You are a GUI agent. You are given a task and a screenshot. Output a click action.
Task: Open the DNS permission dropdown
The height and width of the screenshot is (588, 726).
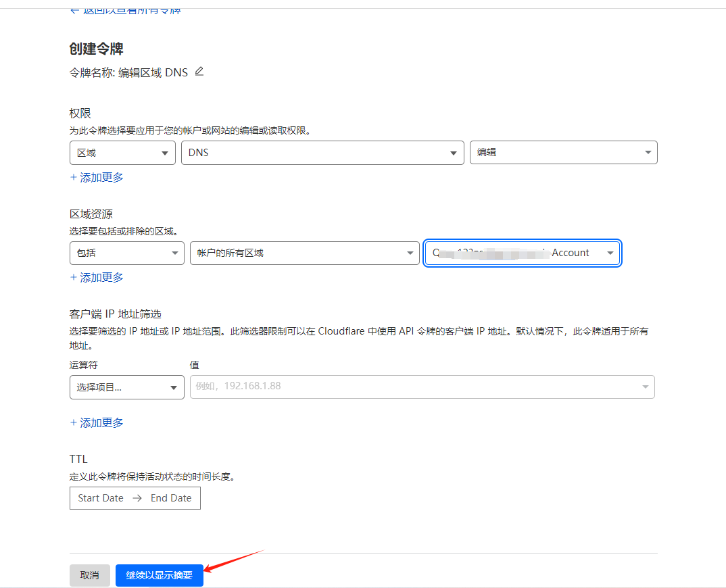pyautogui.click(x=322, y=153)
